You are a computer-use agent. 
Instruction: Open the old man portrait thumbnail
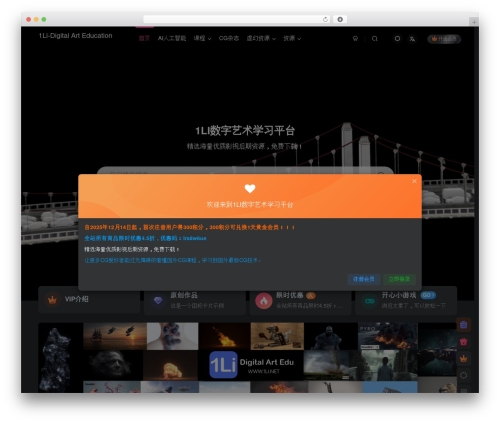113,365
